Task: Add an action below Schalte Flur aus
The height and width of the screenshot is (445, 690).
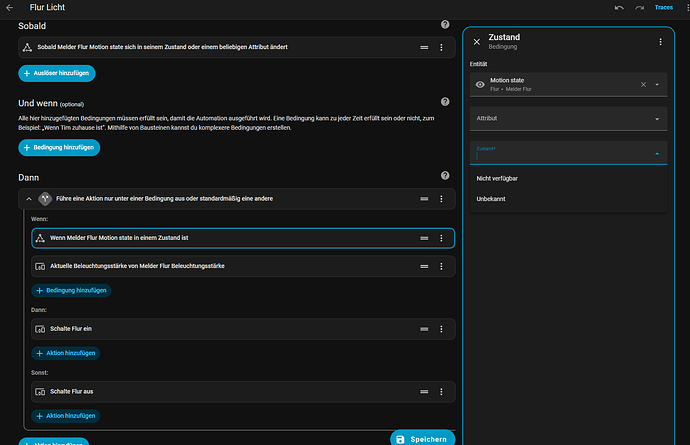Action: [x=66, y=416]
